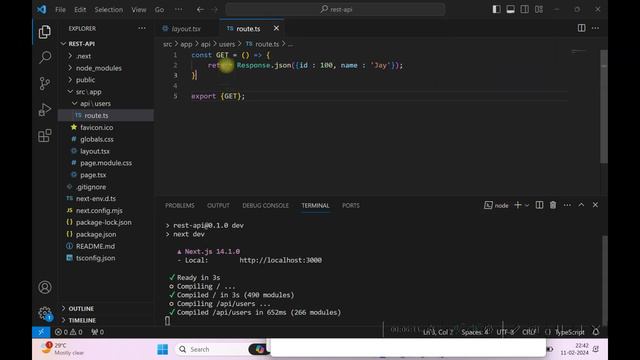Maximize terminal panel with up chevron
Viewport: 640px width, 360px height.
(581, 205)
